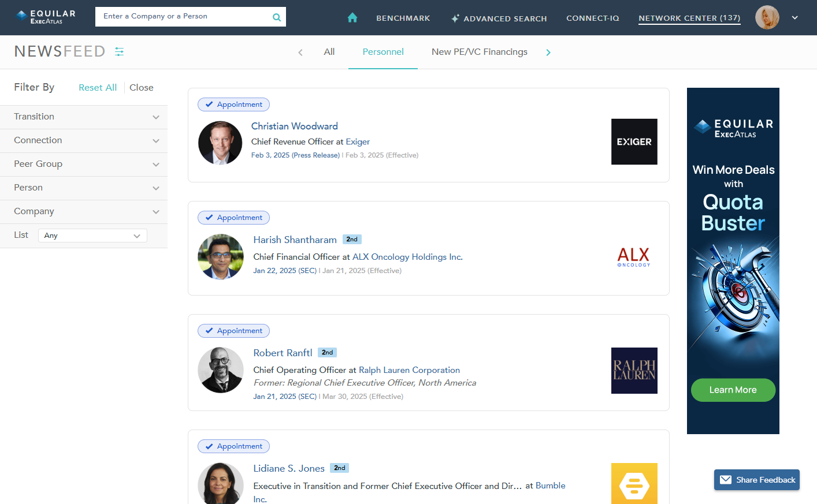Click Share Feedback button
This screenshot has width=817, height=504.
click(757, 480)
